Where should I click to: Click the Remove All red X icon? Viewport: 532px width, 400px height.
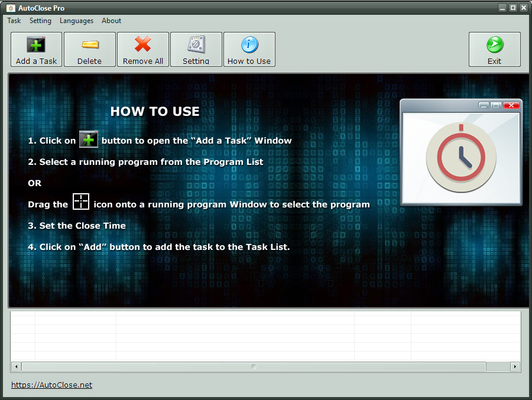click(142, 45)
